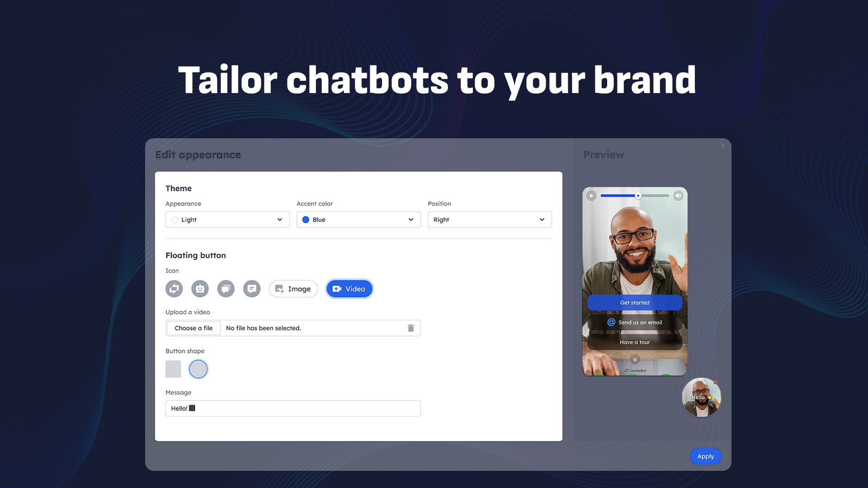This screenshot has height=488, width=868.
Task: Select the robot head chatbot icon
Action: point(200,288)
